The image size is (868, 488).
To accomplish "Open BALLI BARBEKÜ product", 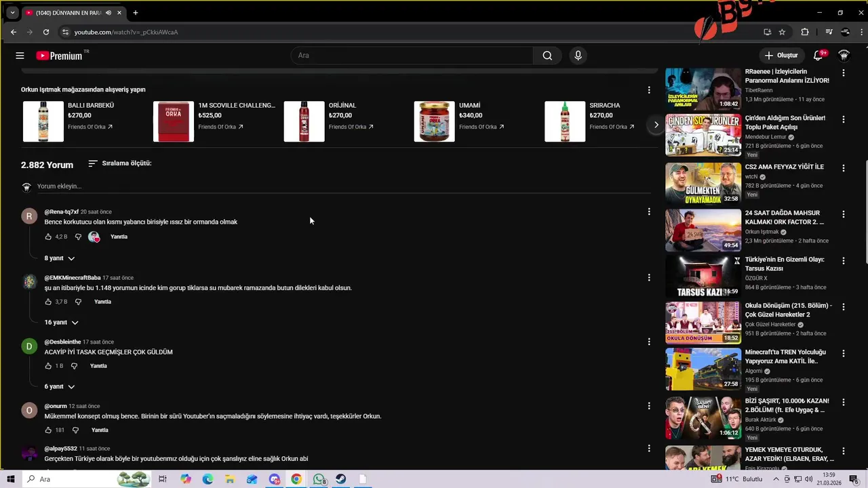I will [x=91, y=106].
